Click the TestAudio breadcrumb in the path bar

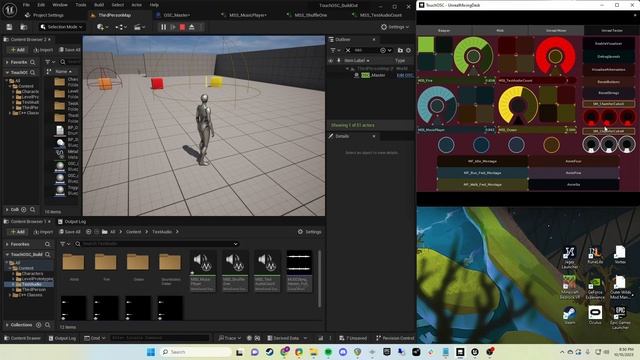pos(162,232)
